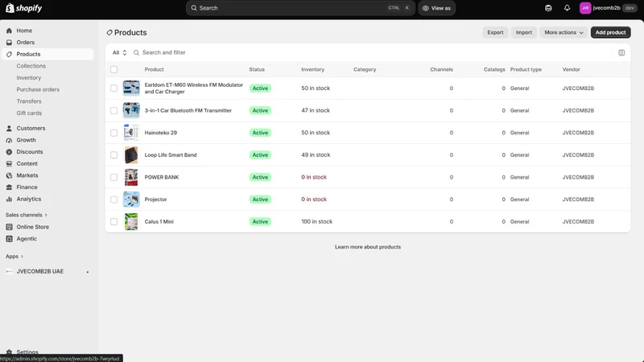Click Active badge on Projector row
This screenshot has width=644, height=362.
point(260,200)
